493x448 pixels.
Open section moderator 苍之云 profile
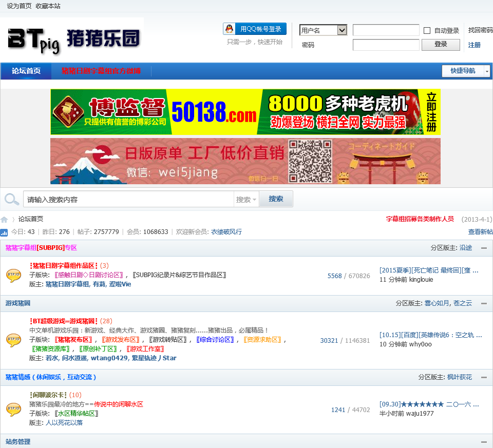pos(463,303)
